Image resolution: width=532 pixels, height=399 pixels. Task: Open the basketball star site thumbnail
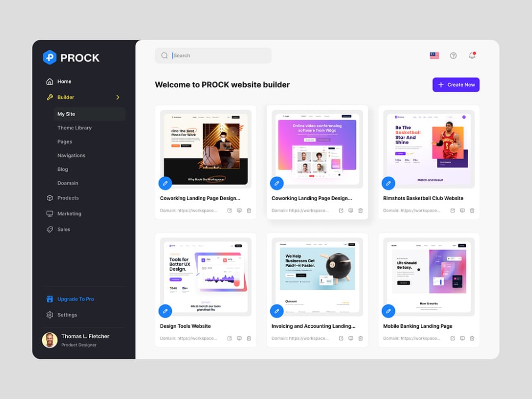tap(429, 149)
